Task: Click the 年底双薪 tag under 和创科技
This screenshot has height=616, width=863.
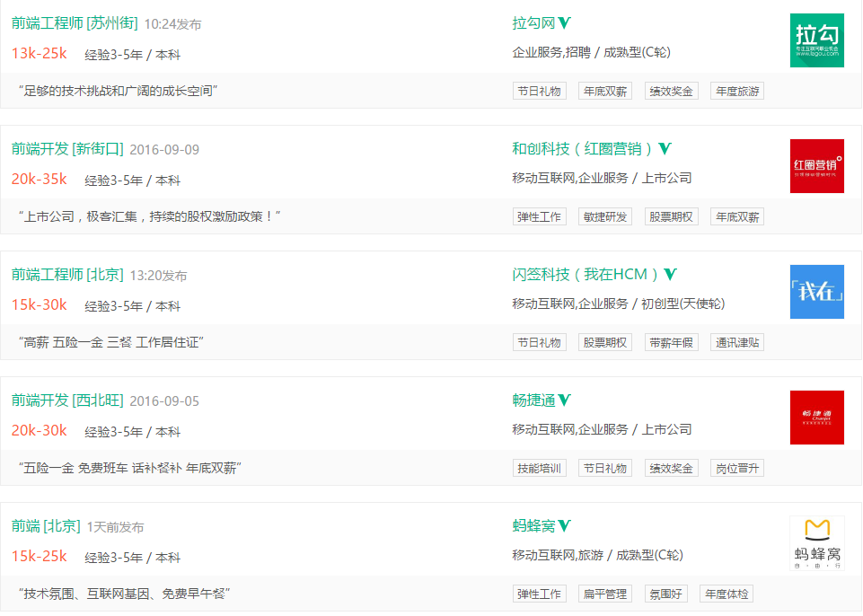Action: pyautogui.click(x=737, y=216)
